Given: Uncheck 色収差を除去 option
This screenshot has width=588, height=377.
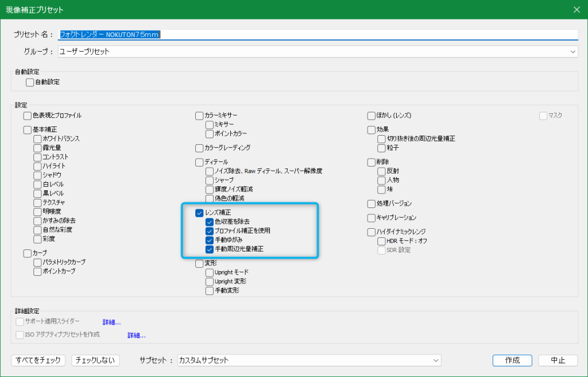Looking at the screenshot, I should pyautogui.click(x=210, y=222).
